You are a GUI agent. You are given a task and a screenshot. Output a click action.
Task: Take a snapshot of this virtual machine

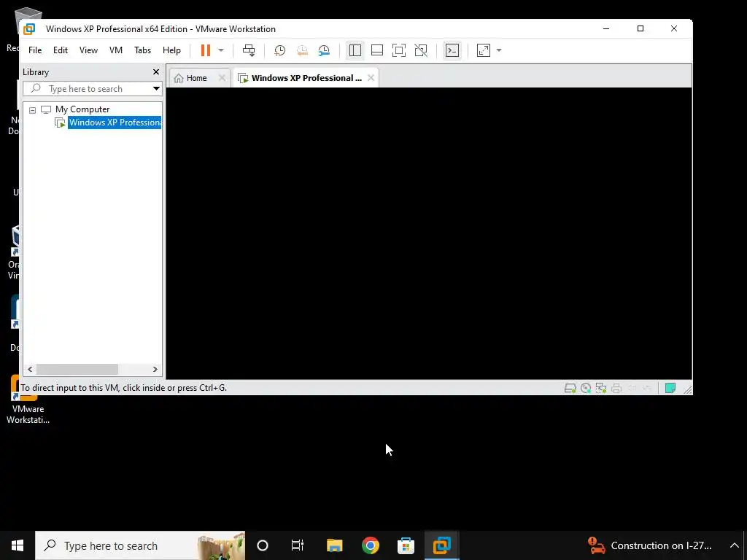pyautogui.click(x=279, y=50)
